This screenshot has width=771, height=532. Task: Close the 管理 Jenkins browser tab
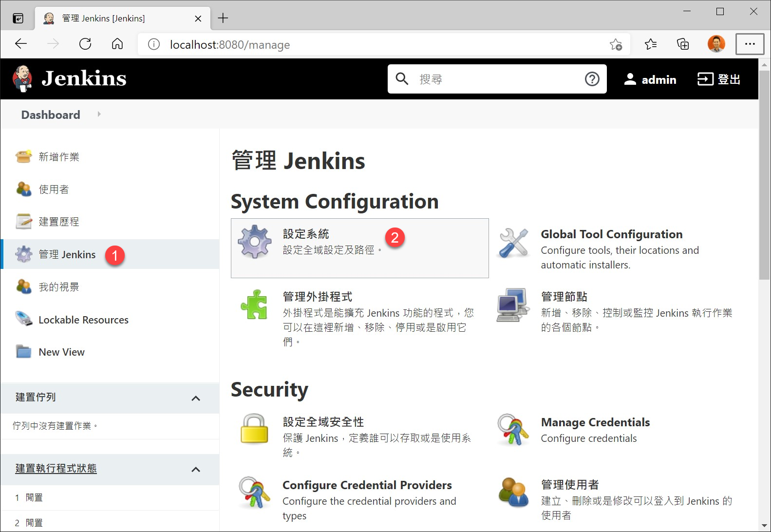click(x=198, y=19)
